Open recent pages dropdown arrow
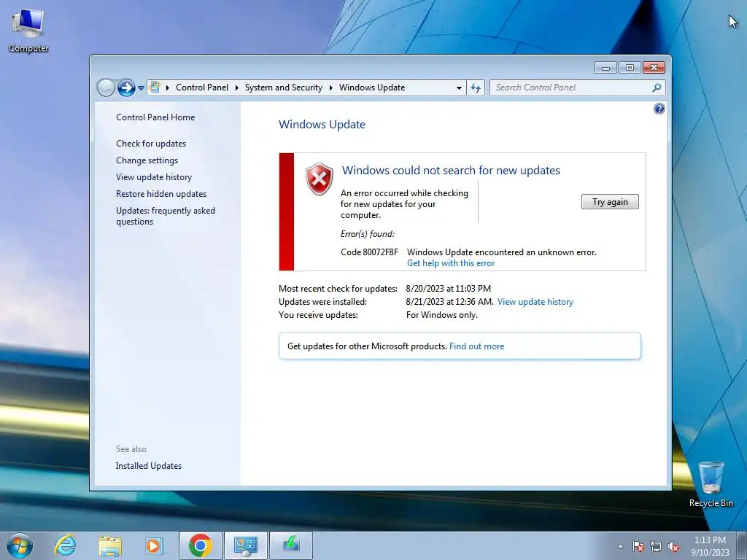Screen dimensions: 747x560 pos(141,88)
